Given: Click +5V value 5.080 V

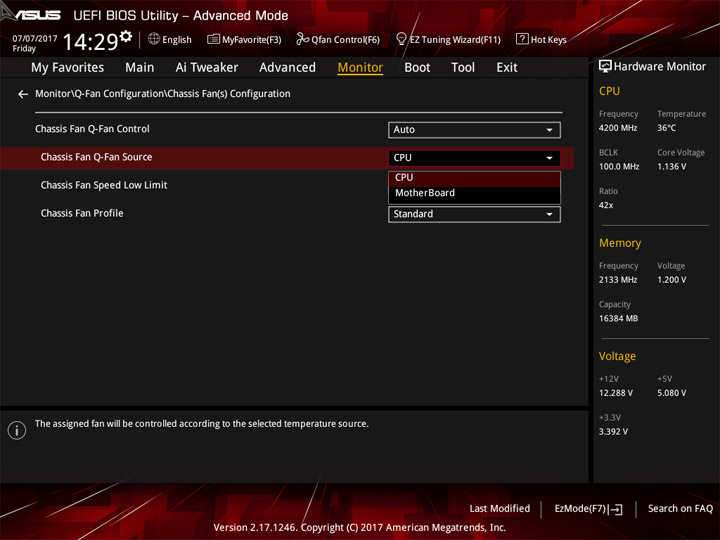Looking at the screenshot, I should (x=671, y=393).
